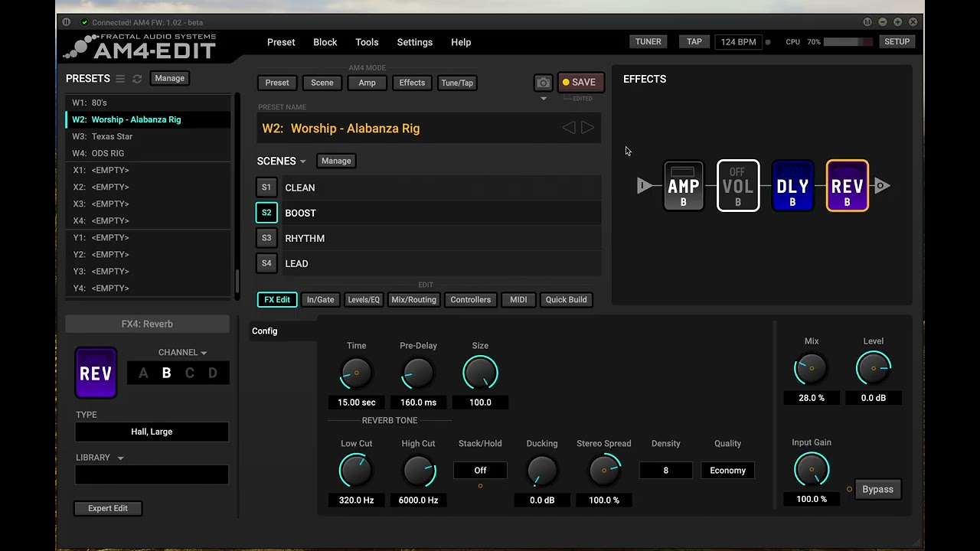The height and width of the screenshot is (551, 980).
Task: Click the Level knob
Action: click(x=874, y=368)
